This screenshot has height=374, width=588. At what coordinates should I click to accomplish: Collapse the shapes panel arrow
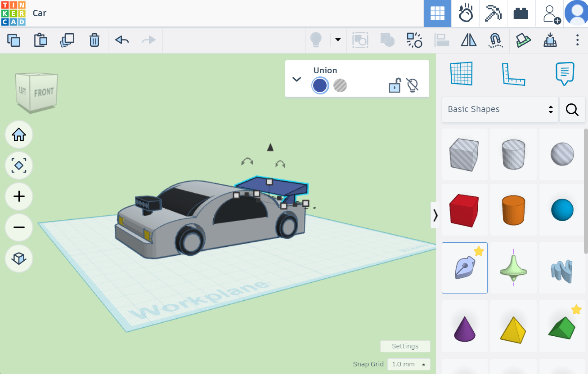pos(435,215)
